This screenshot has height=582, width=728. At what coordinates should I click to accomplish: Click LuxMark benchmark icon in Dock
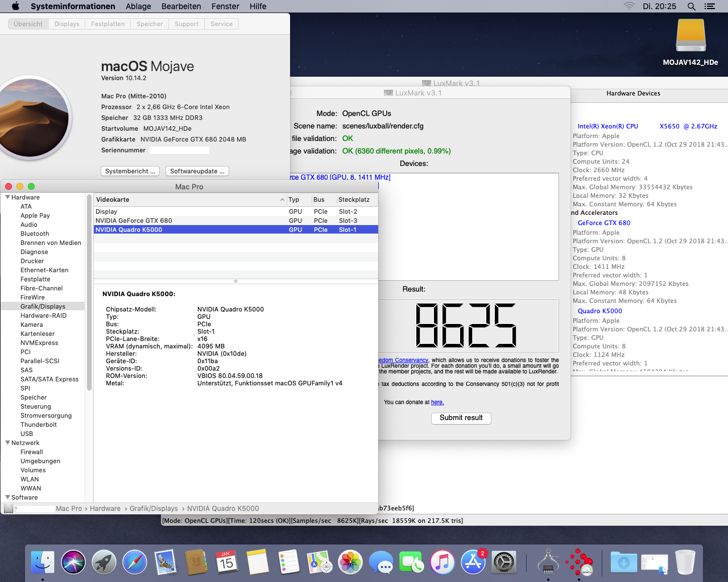click(x=579, y=563)
